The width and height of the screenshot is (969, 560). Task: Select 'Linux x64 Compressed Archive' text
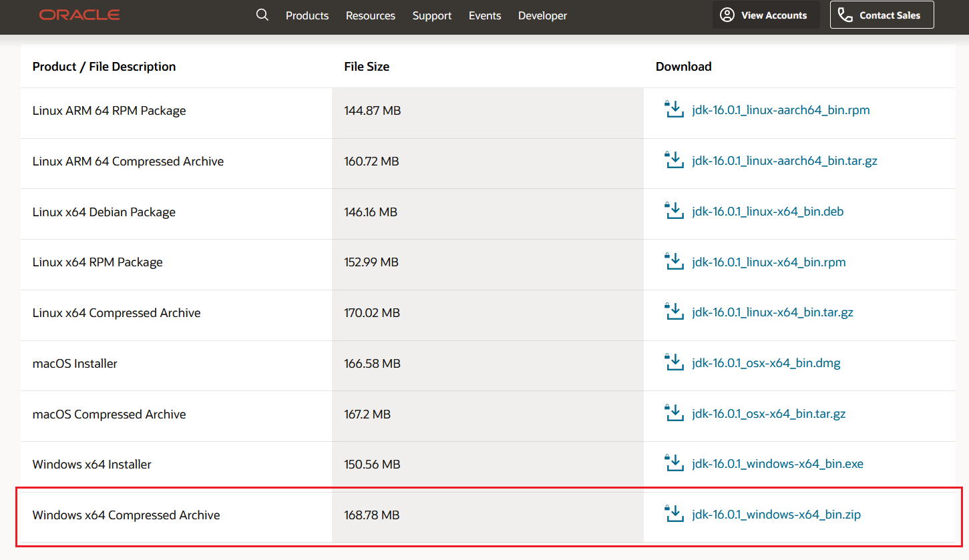[116, 313]
